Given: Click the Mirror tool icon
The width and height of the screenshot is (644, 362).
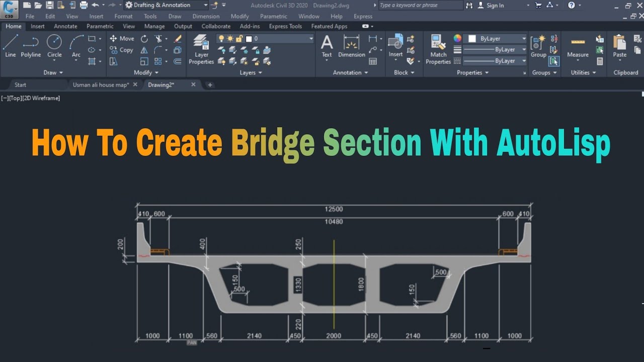Looking at the screenshot, I should [x=144, y=50].
